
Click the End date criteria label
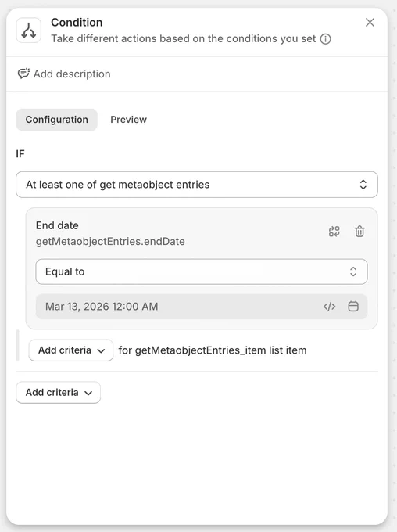(57, 225)
